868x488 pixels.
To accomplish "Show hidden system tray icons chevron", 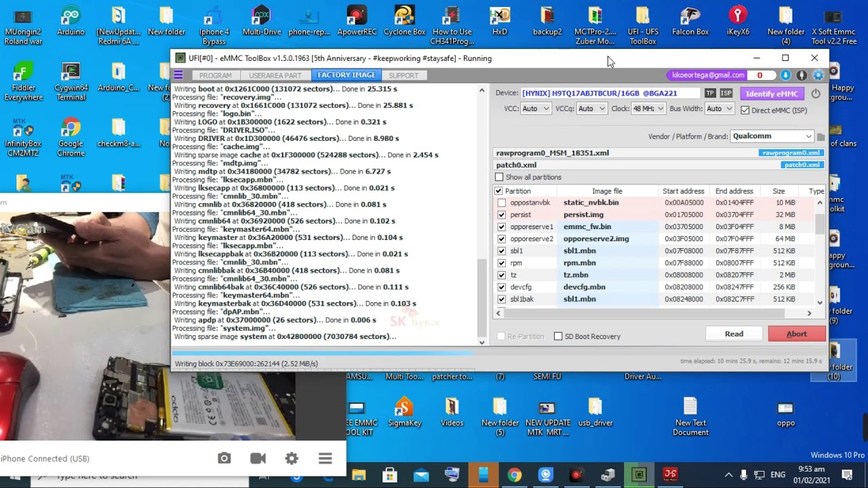I will tap(728, 474).
